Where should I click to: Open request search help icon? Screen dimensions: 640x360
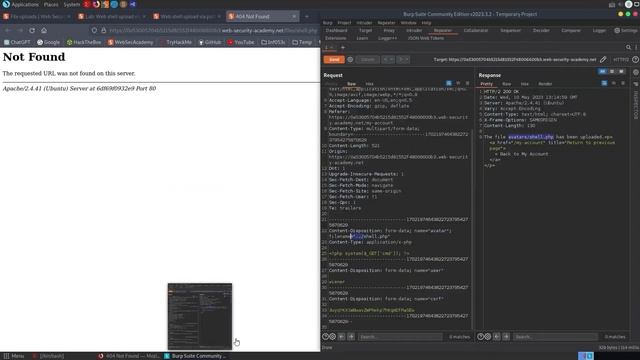pos(325,337)
